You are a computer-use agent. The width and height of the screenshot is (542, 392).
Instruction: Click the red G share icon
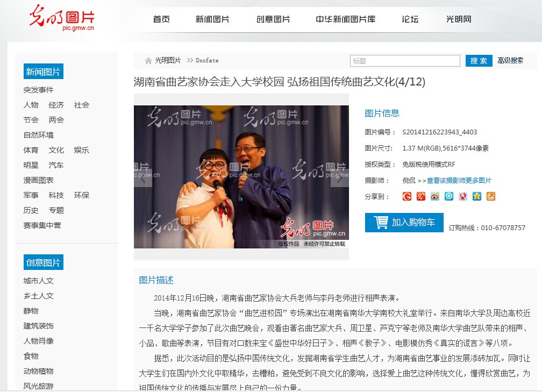pos(407,196)
